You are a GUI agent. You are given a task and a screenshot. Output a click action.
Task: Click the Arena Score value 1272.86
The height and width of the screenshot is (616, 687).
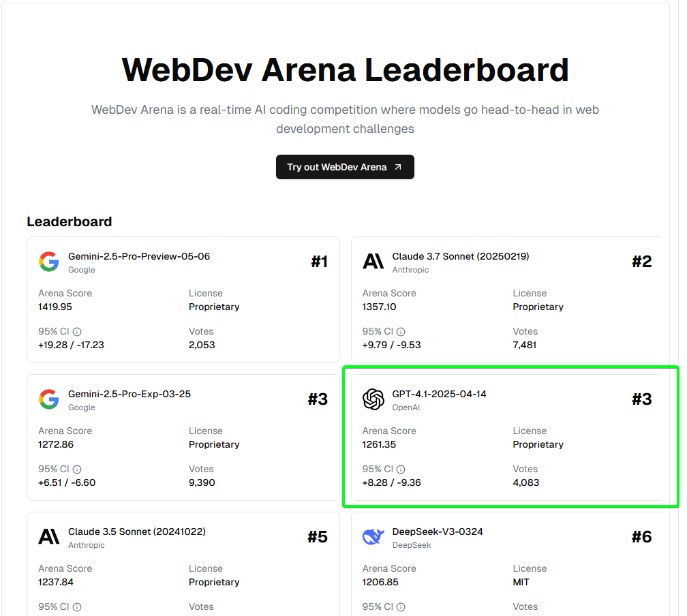tap(56, 444)
